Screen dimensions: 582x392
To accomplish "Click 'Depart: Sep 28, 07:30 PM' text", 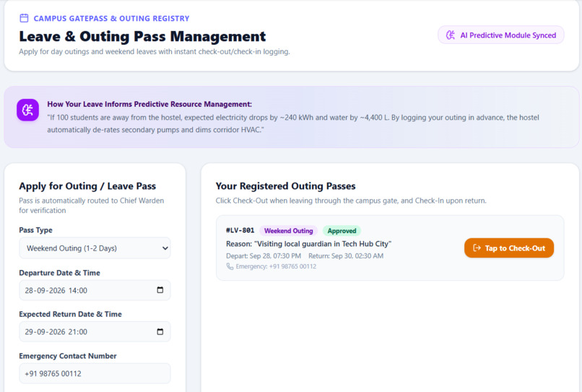I will pos(264,256).
